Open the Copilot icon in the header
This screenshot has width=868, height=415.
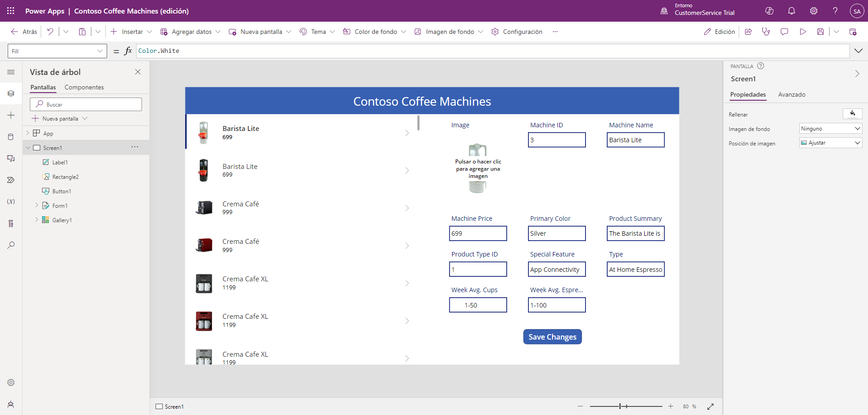769,11
